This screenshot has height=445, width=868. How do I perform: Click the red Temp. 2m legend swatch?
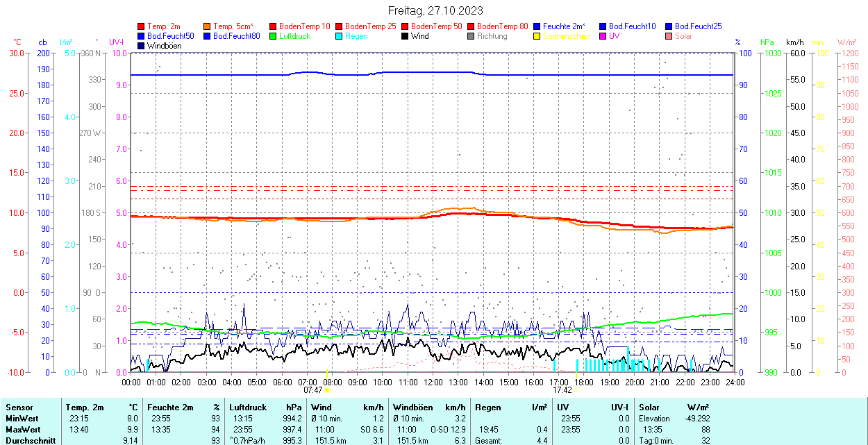142,26
